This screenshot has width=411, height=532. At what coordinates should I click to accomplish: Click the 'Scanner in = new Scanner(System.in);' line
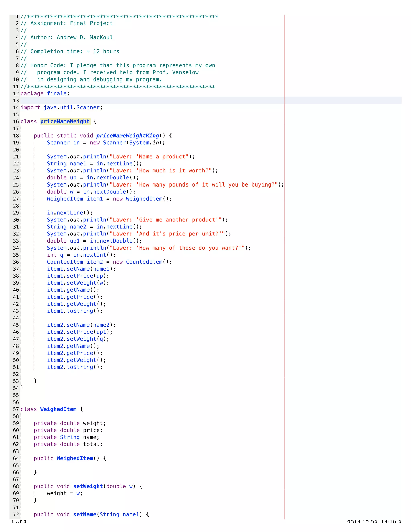(106, 143)
